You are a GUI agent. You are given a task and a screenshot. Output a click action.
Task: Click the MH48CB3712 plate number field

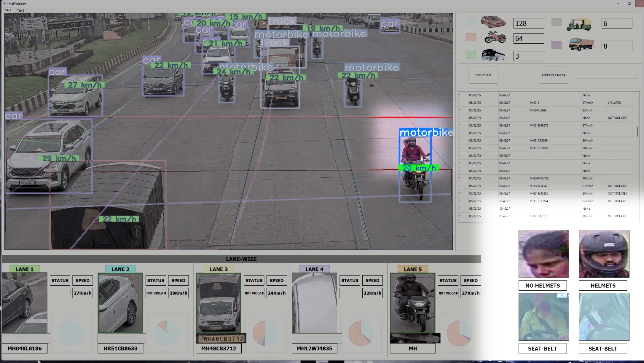pos(219,348)
